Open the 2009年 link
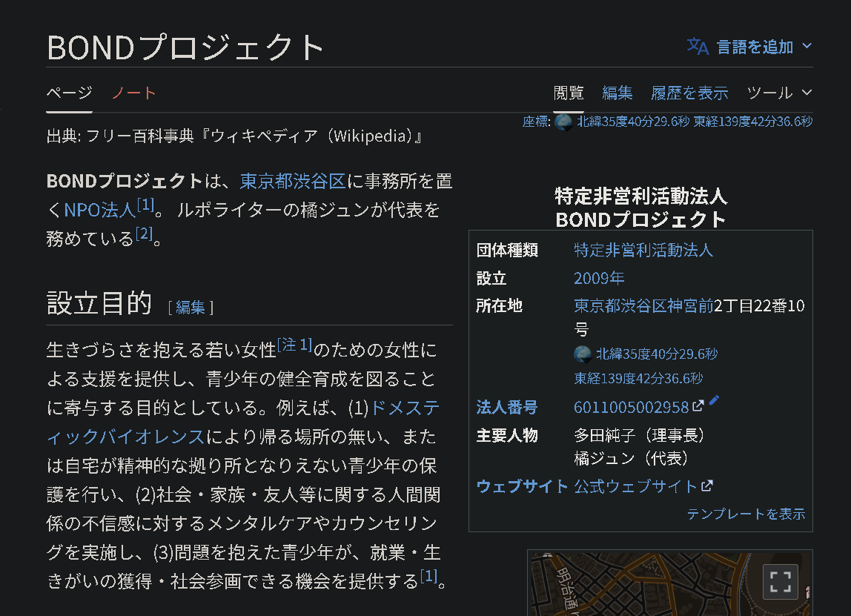Screen dimensions: 851x616 (599, 279)
